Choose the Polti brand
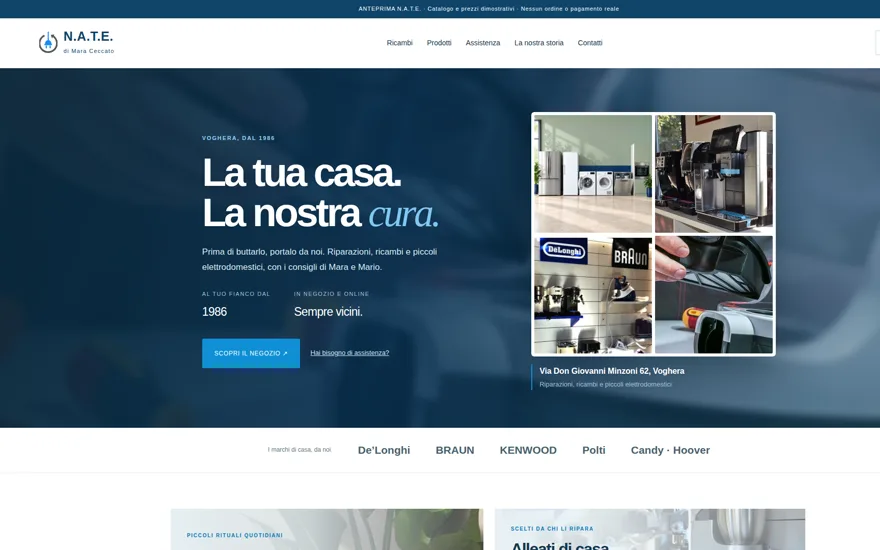 [594, 450]
